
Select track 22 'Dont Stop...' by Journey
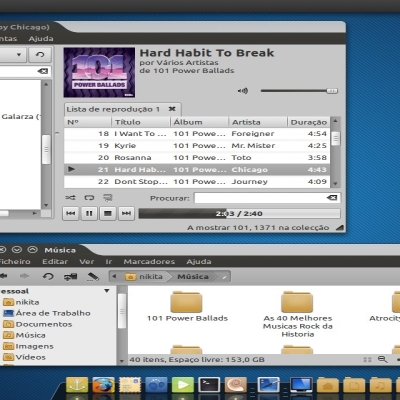tap(197, 182)
